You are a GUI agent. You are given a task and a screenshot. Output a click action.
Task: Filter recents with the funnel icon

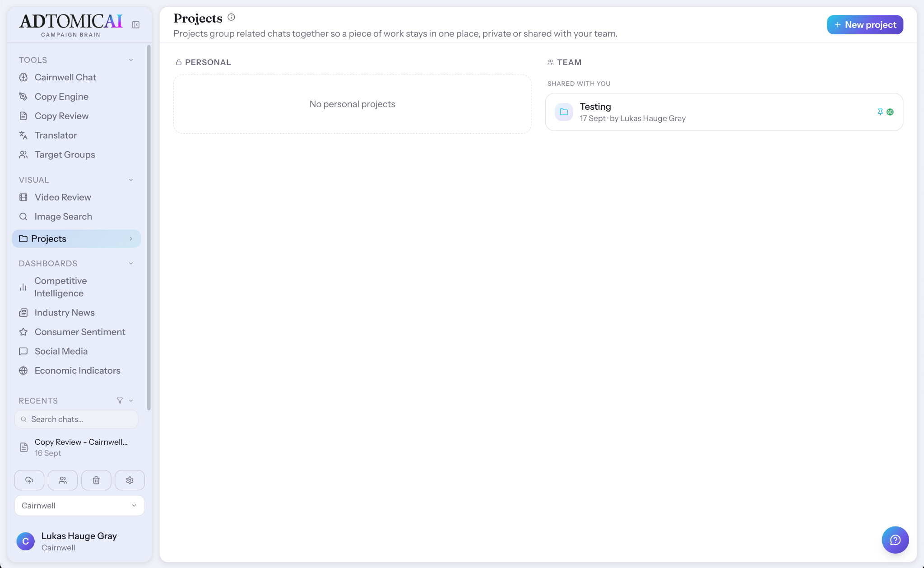coord(120,400)
